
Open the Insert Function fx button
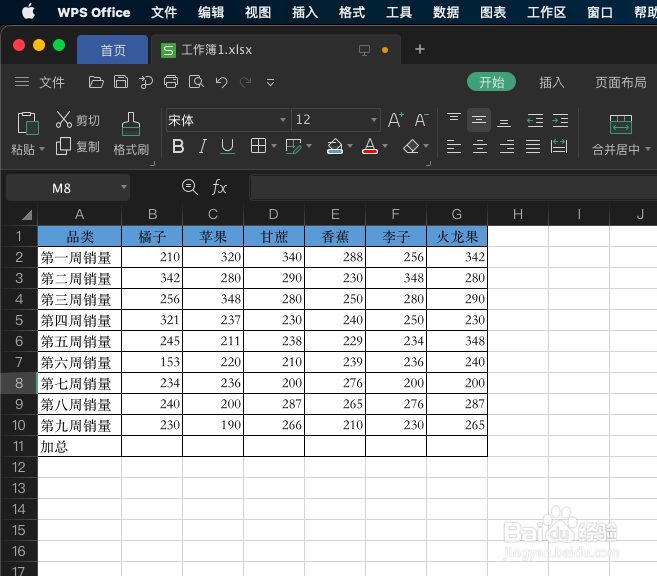[219, 187]
